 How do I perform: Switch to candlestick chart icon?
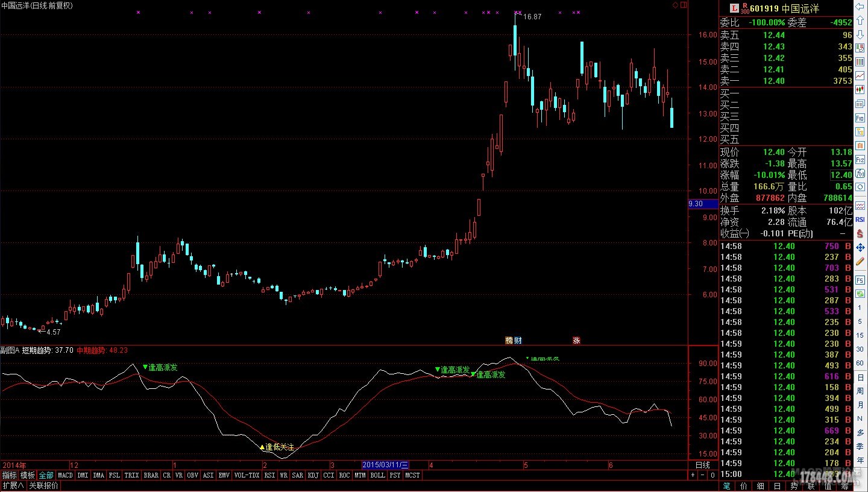coord(860,90)
